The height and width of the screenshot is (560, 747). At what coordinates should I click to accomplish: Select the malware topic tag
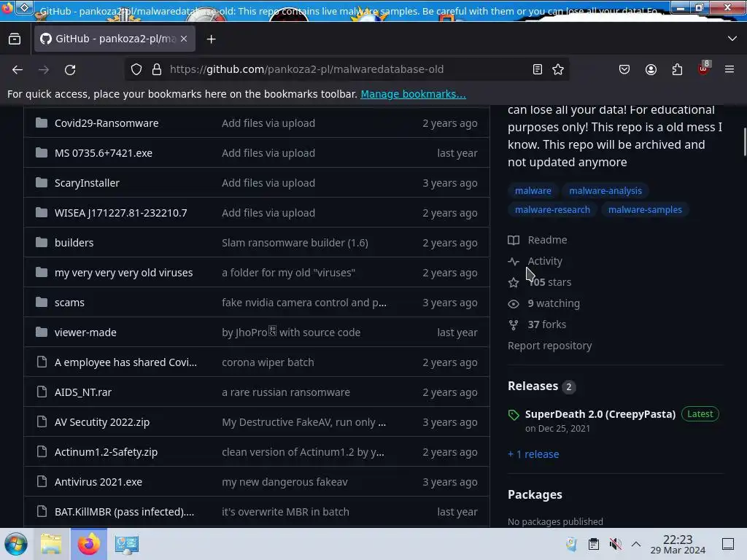pyautogui.click(x=533, y=190)
